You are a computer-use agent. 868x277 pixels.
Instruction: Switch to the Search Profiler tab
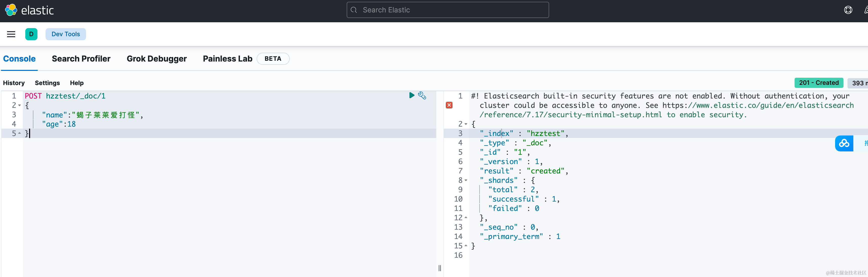81,59
